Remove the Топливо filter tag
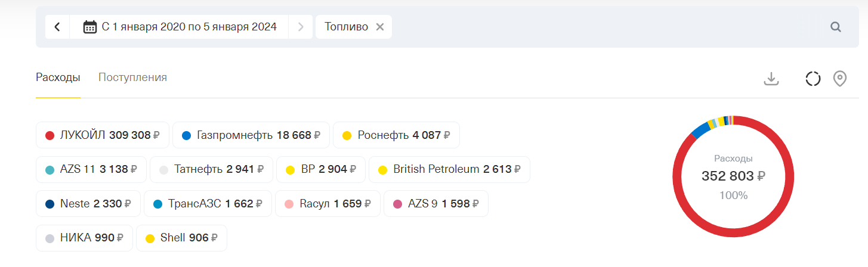This screenshot has width=868, height=267. [x=380, y=27]
